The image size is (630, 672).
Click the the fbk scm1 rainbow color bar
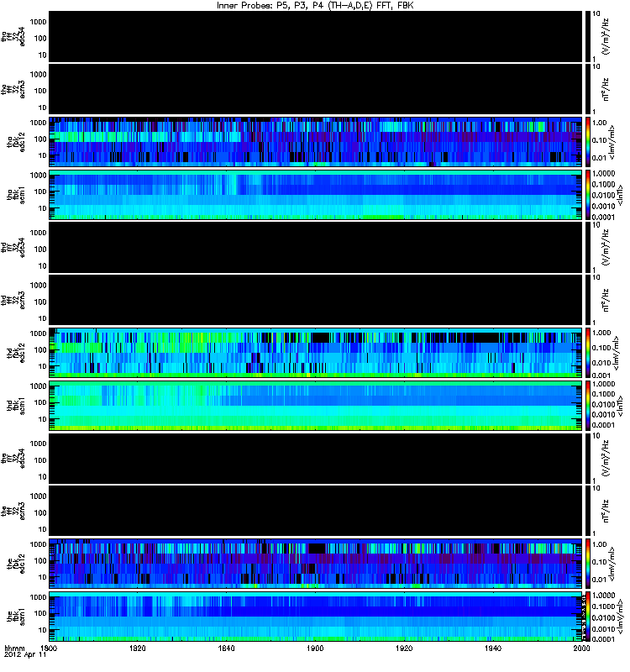pos(587,617)
